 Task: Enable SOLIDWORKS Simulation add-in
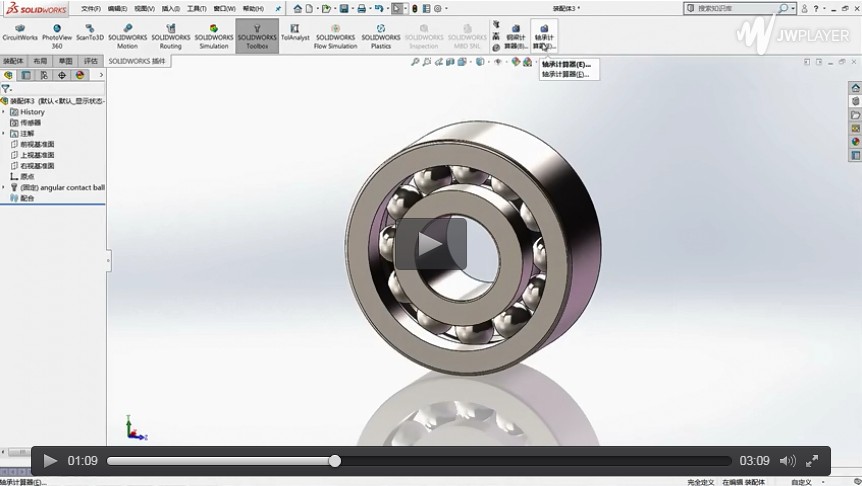tap(213, 35)
